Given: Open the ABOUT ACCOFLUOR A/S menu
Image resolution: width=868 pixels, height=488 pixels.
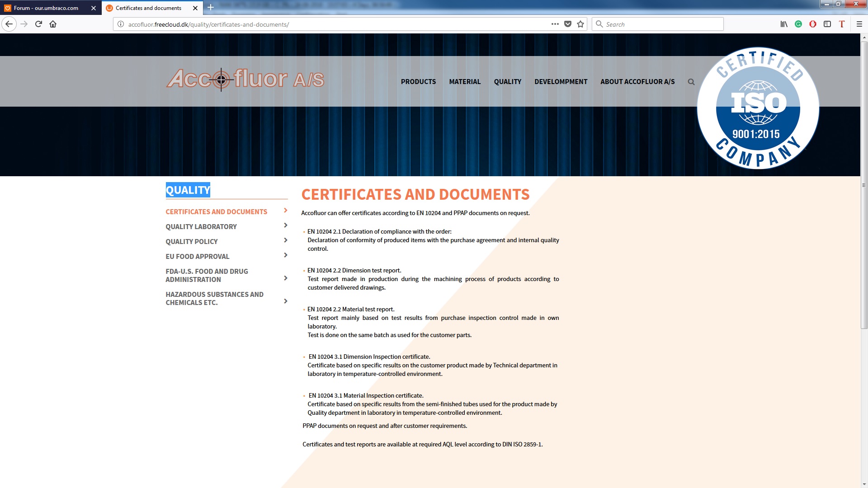Looking at the screenshot, I should point(637,82).
